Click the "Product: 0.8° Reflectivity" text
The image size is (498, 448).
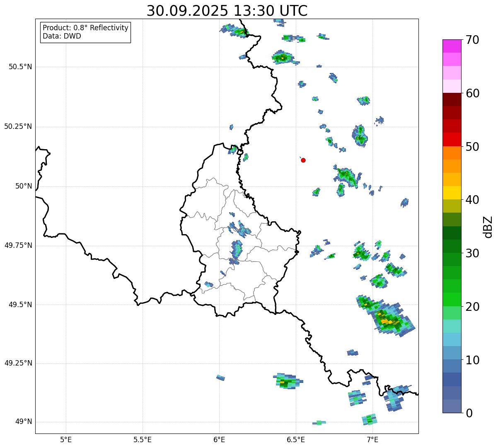85,28
